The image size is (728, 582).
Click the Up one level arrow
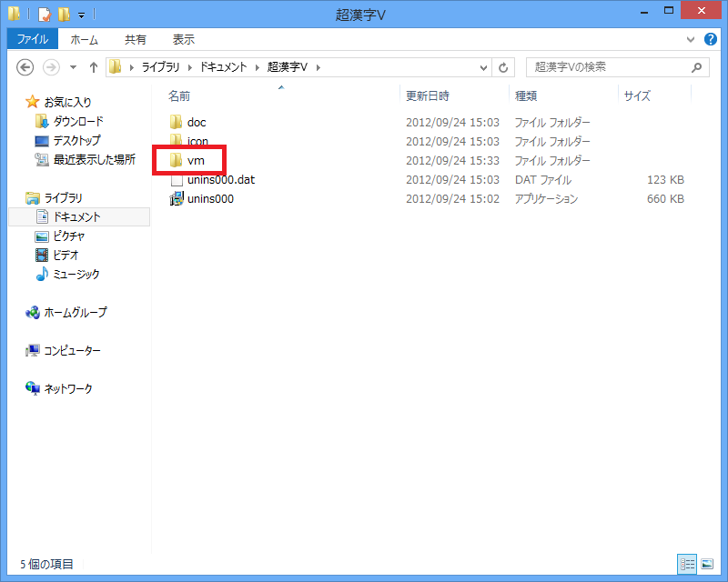(x=93, y=67)
